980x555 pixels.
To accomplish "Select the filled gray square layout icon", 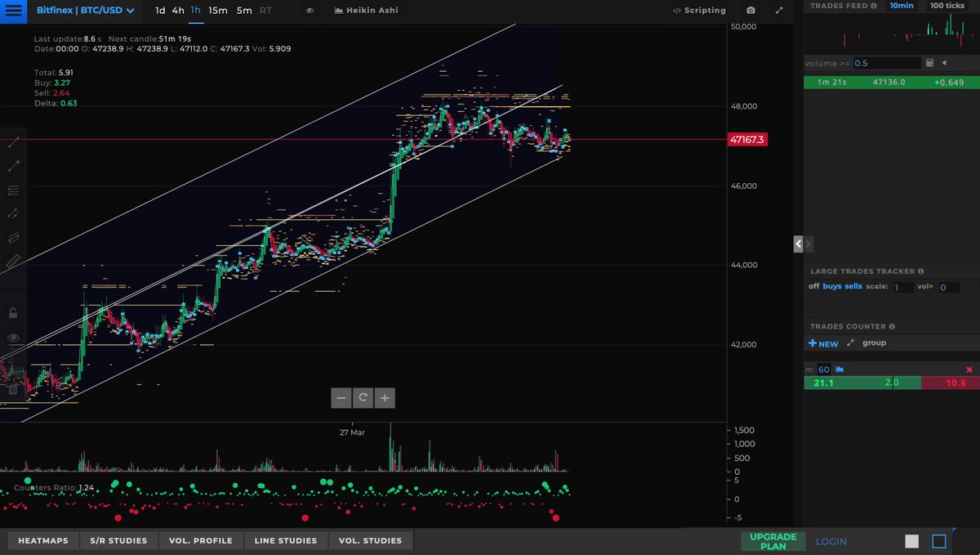I will pos(912,541).
